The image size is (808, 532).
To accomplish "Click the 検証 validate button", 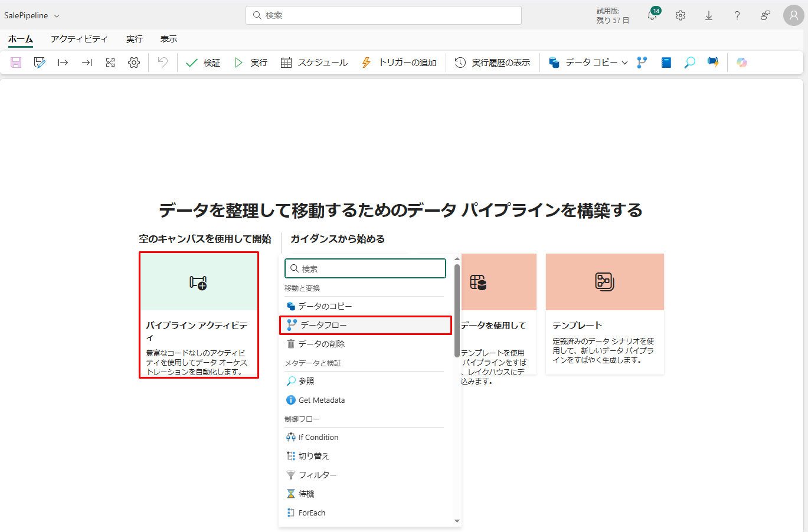I will pyautogui.click(x=203, y=63).
